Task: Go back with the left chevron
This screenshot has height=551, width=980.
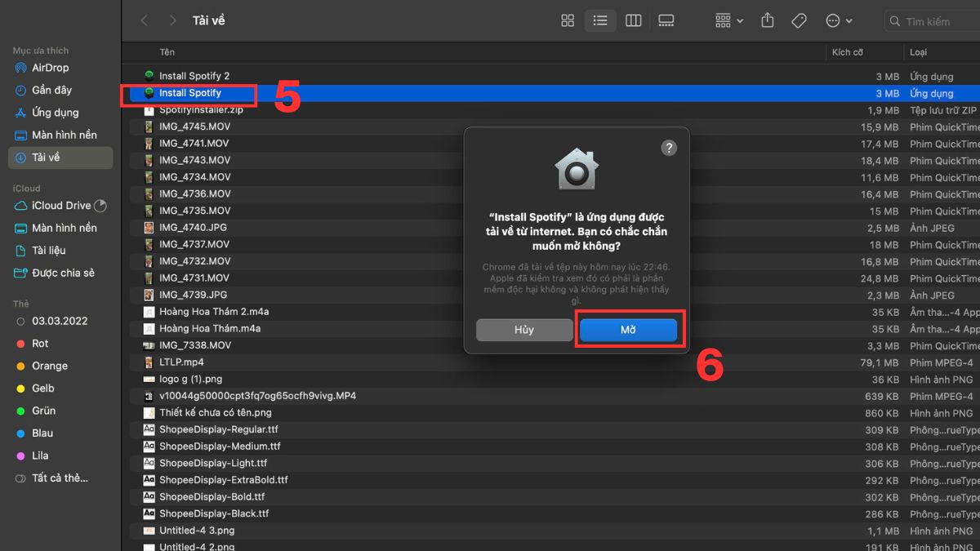Action: pyautogui.click(x=145, y=21)
